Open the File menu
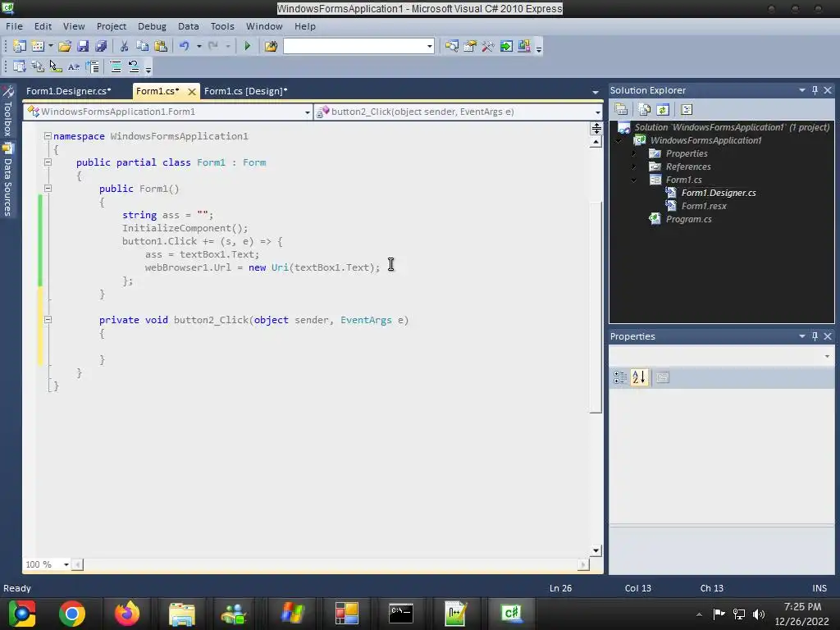This screenshot has width=840, height=630. pos(14,26)
